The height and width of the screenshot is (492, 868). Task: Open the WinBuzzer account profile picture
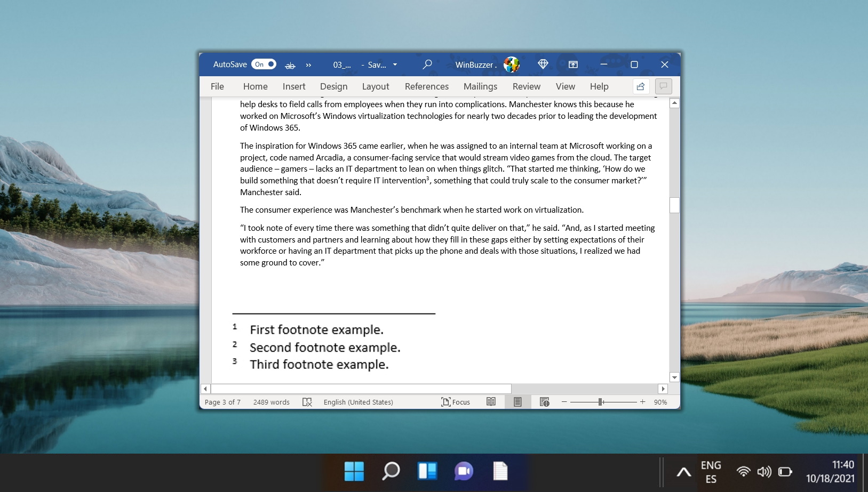pos(511,64)
